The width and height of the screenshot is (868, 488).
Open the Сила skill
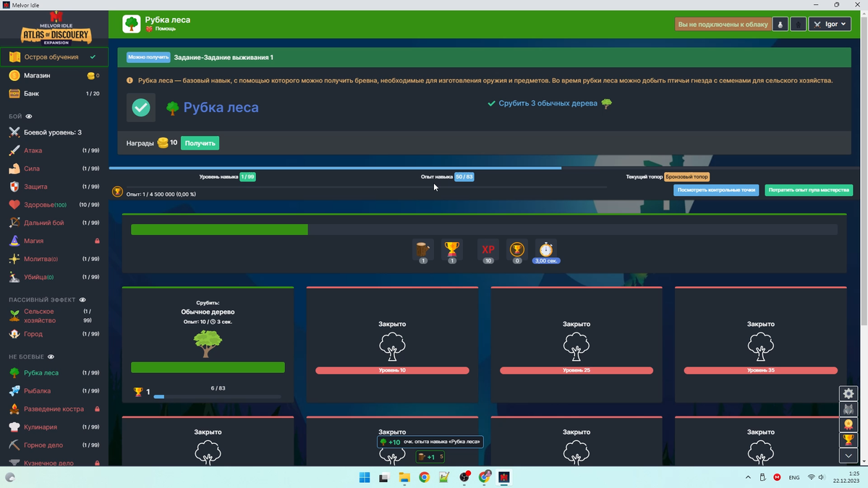[54, 168]
